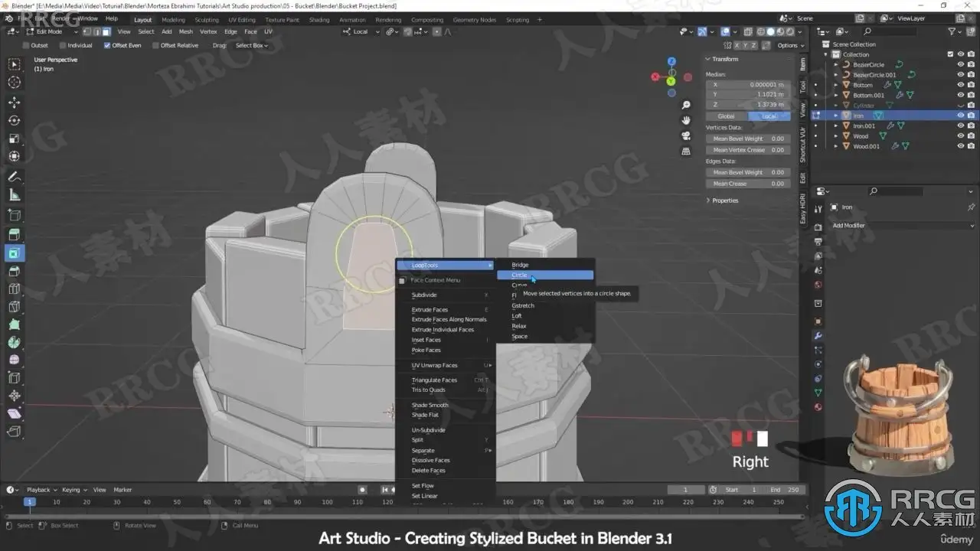
Task: Open the Options dropdown
Action: 790,45
